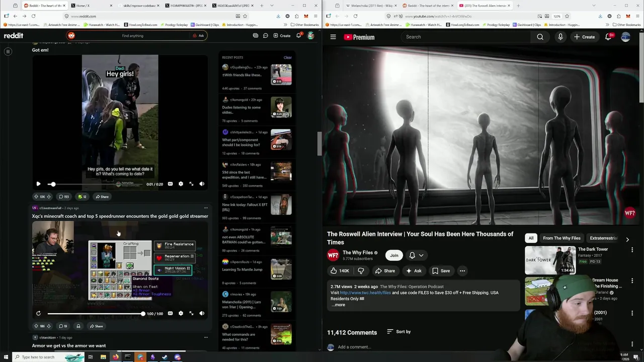Viewport: 644px width, 362px height.
Task: Open options menu for r/starcitizen post
Action: pyautogui.click(x=206, y=337)
